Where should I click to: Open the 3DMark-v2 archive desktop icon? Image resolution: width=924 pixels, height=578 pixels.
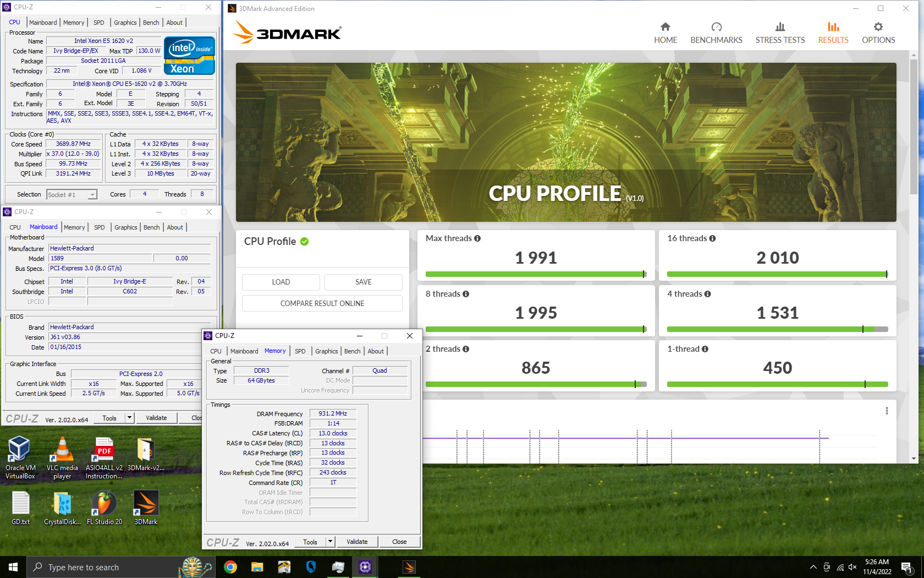[146, 454]
